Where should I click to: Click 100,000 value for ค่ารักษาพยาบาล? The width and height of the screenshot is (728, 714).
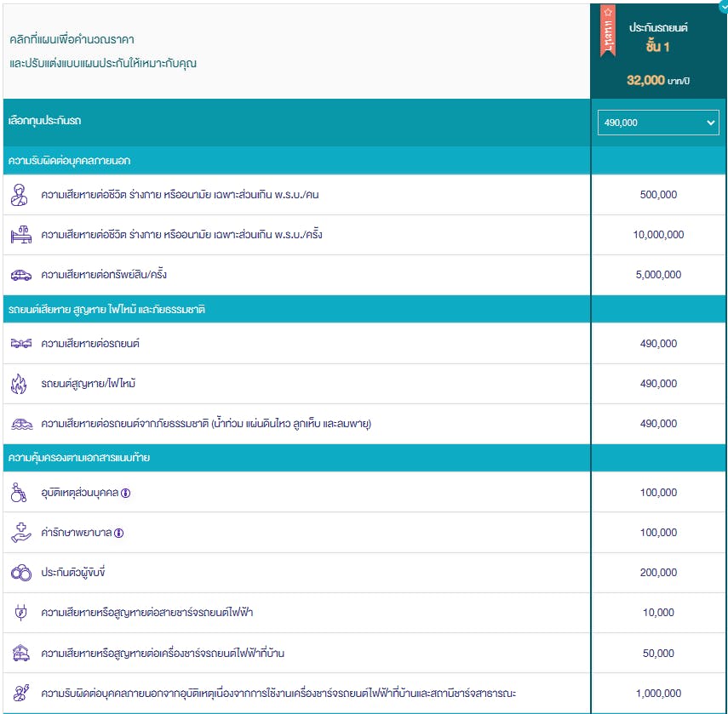click(x=658, y=533)
